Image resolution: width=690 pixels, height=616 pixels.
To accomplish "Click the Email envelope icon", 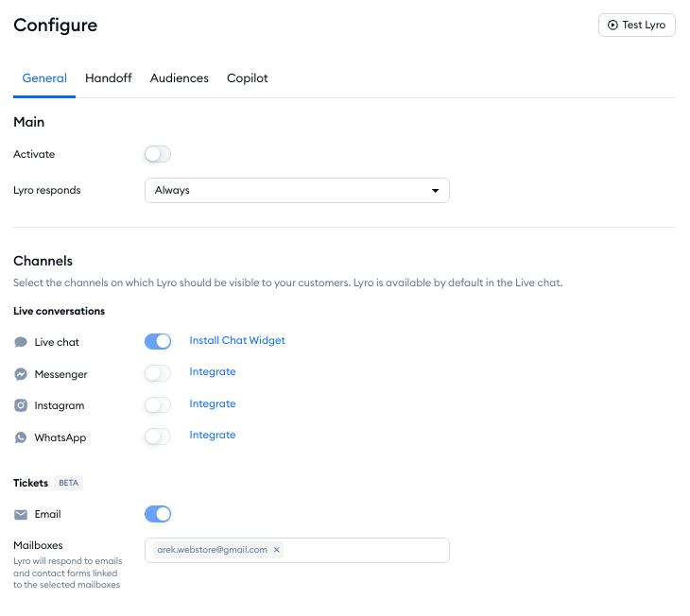I will coord(21,515).
